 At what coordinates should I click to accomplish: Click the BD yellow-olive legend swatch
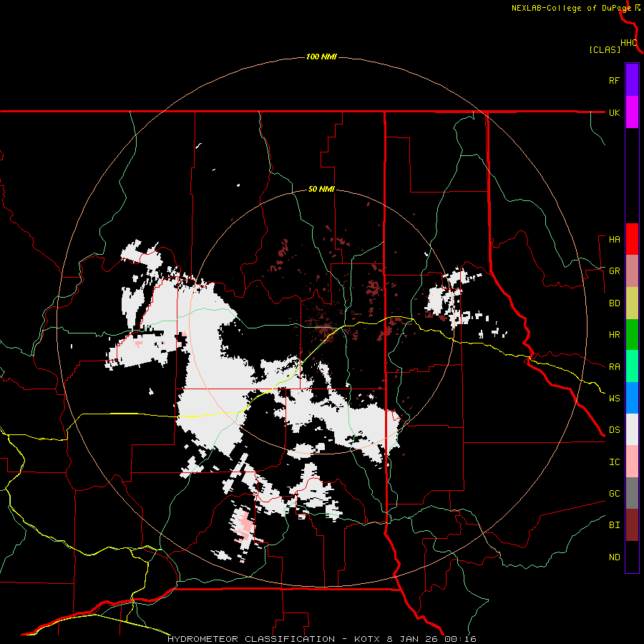pos(632,303)
